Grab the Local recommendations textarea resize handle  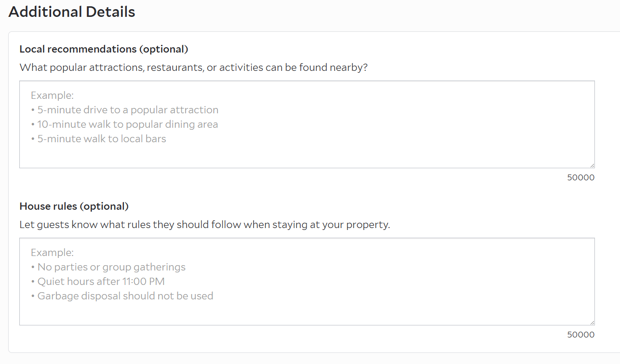(x=592, y=165)
